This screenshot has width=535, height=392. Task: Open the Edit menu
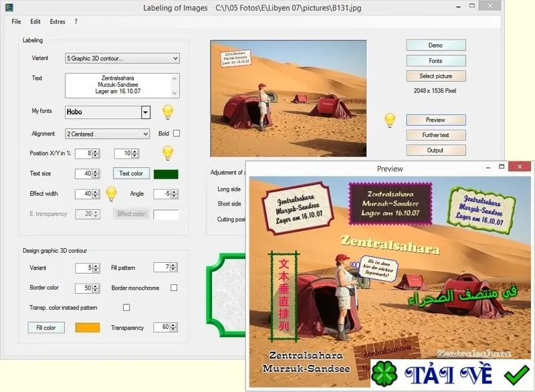pyautogui.click(x=35, y=21)
